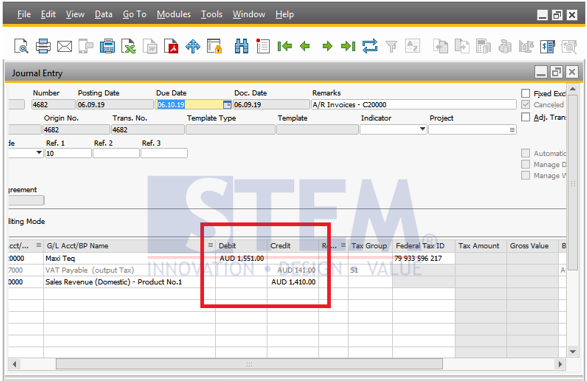587x381 pixels.
Task: Click the Send Fax icon
Action: point(107,46)
